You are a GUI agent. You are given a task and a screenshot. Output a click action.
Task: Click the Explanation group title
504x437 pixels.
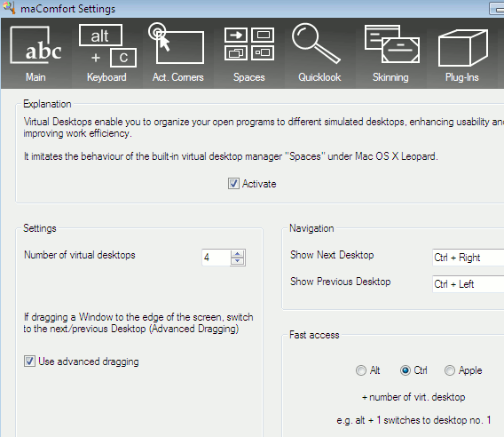click(47, 104)
